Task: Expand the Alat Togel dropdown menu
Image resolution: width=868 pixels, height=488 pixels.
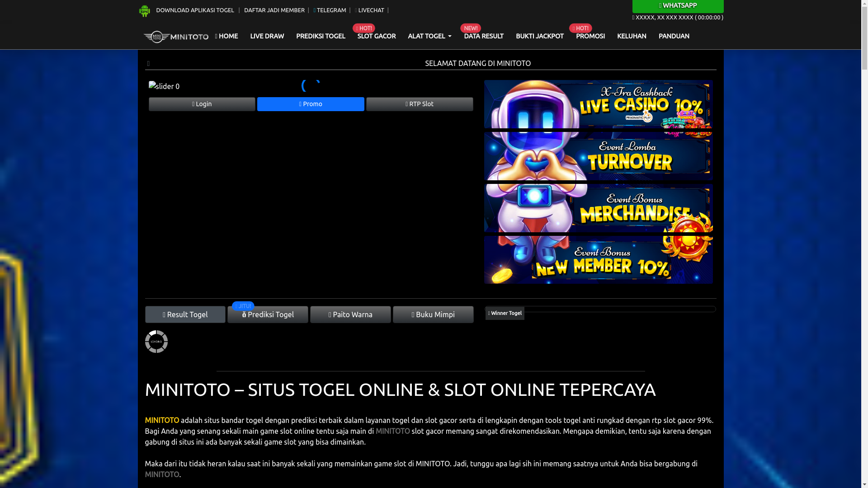Action: (429, 36)
